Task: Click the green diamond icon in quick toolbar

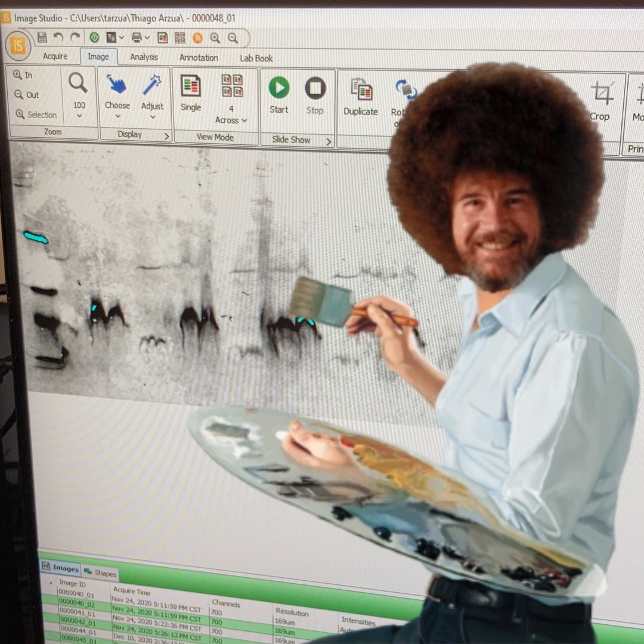Action: point(94,38)
